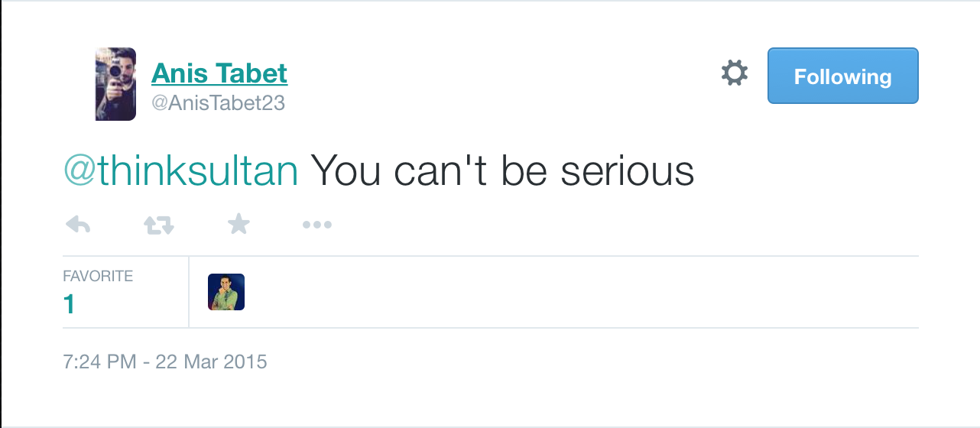Open the More options ellipsis menu
The image size is (980, 428).
(x=316, y=225)
